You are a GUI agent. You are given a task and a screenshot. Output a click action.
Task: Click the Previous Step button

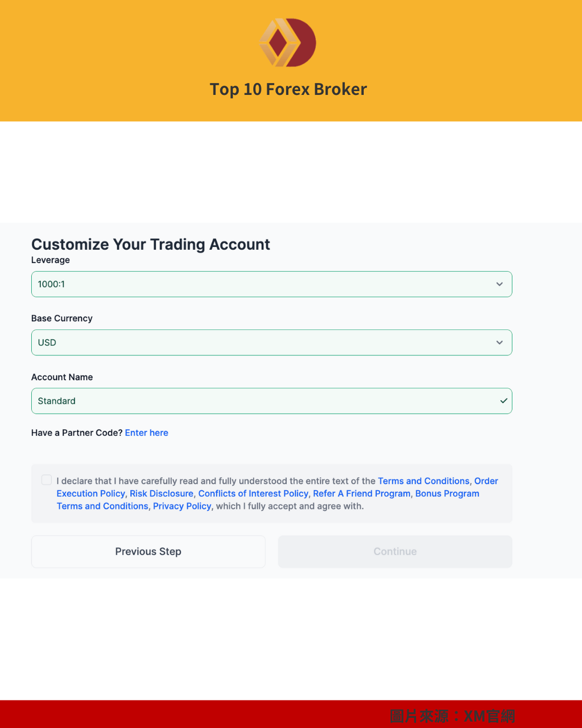tap(148, 552)
